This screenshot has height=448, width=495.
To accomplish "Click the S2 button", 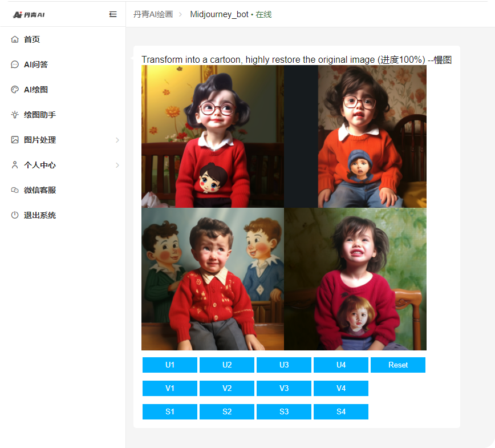I will [x=227, y=412].
